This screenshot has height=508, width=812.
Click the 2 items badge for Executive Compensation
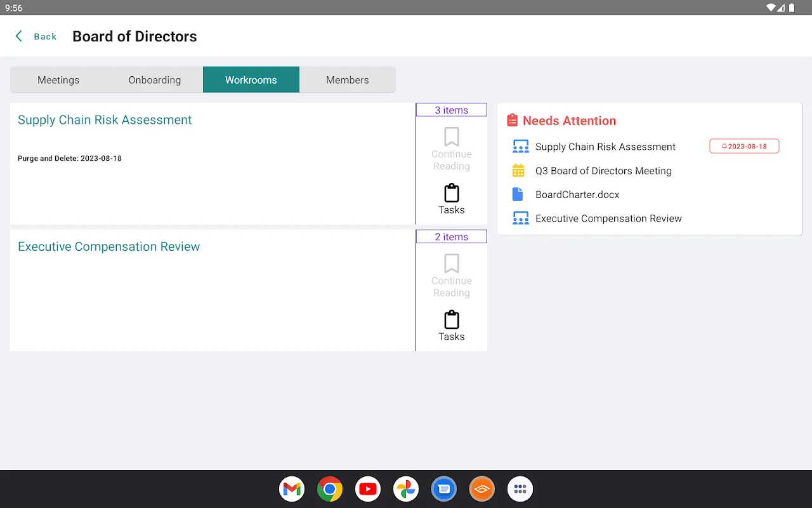point(452,237)
